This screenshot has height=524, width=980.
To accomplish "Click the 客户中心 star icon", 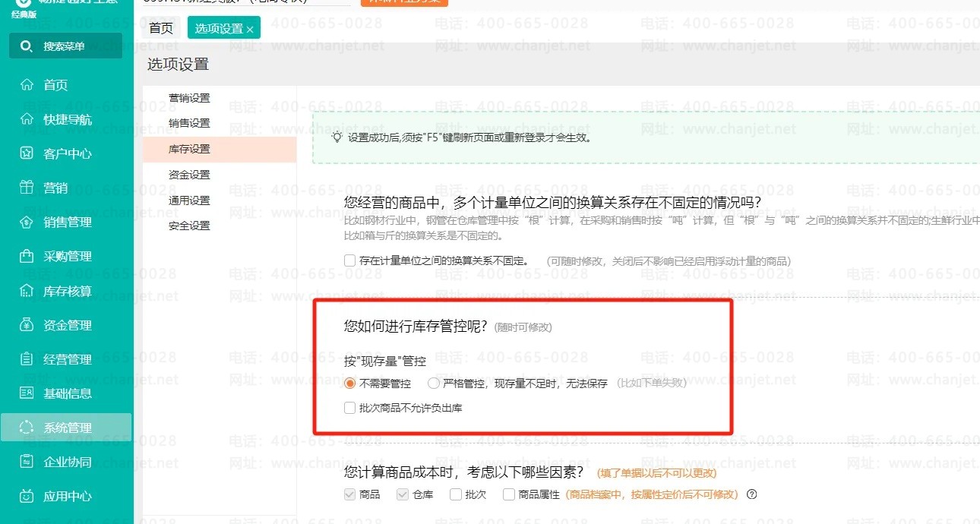I will pyautogui.click(x=27, y=153).
